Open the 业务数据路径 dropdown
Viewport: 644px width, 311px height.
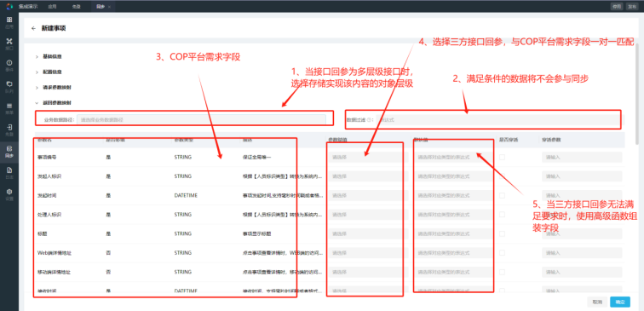coord(201,120)
